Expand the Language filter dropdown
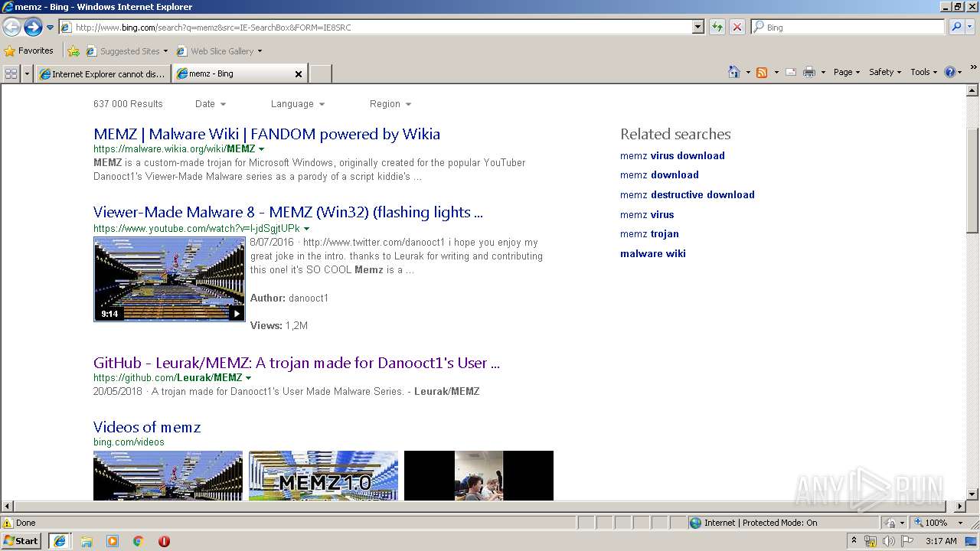The height and width of the screenshot is (551, 980). (x=298, y=104)
